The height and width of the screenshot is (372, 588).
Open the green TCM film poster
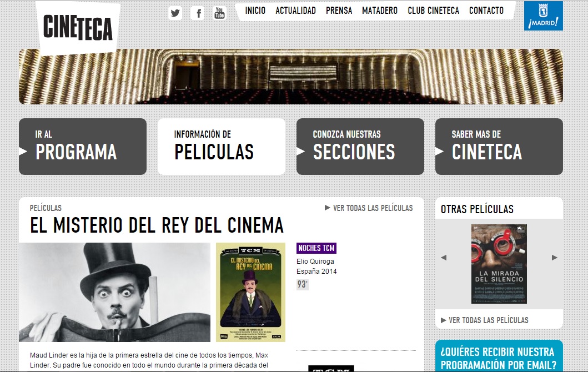(x=250, y=292)
